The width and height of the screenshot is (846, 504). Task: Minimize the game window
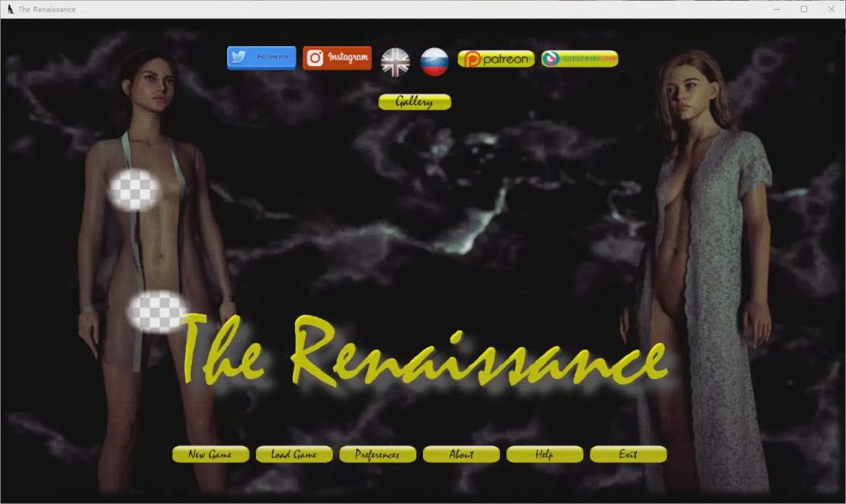[777, 9]
